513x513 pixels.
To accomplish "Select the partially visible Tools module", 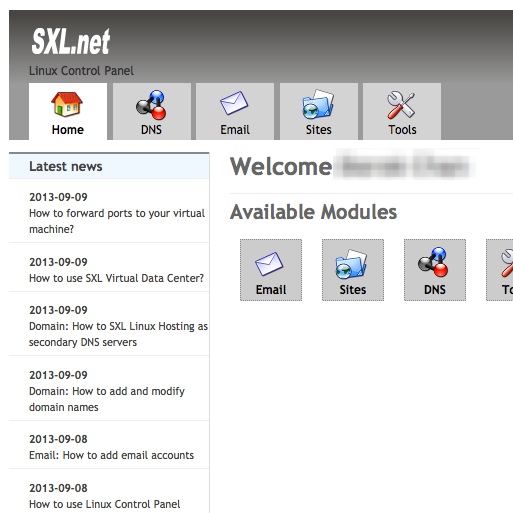I will tap(499, 270).
